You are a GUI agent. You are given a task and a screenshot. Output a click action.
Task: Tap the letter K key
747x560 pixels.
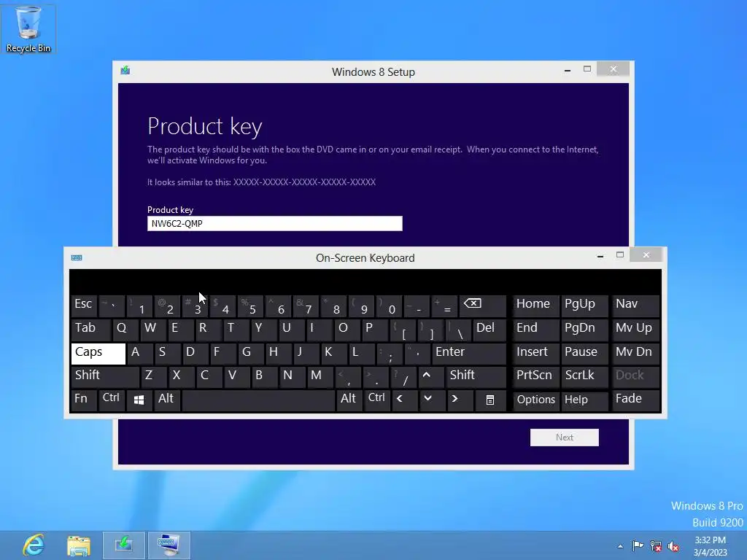click(x=333, y=354)
